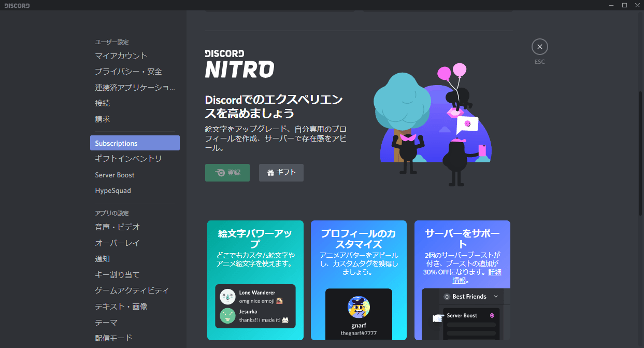Image resolution: width=644 pixels, height=348 pixels.
Task: Click the ギフト button
Action: 281,173
